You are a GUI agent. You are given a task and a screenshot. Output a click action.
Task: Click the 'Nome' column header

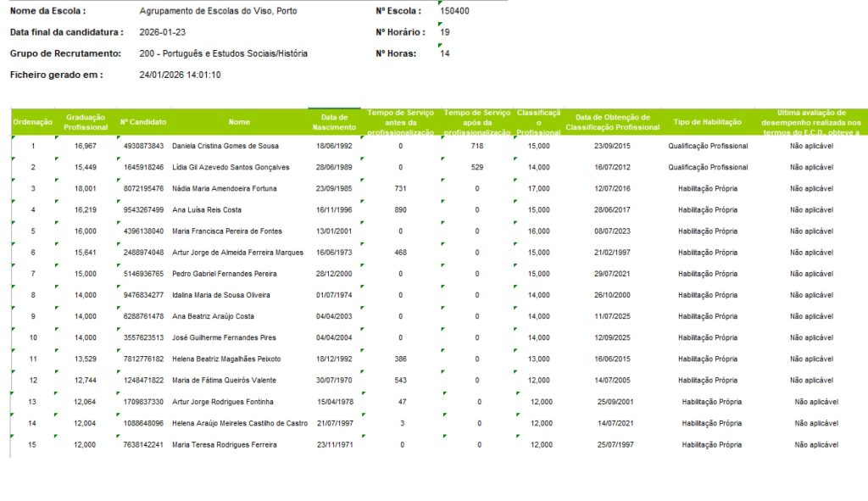[x=239, y=122]
